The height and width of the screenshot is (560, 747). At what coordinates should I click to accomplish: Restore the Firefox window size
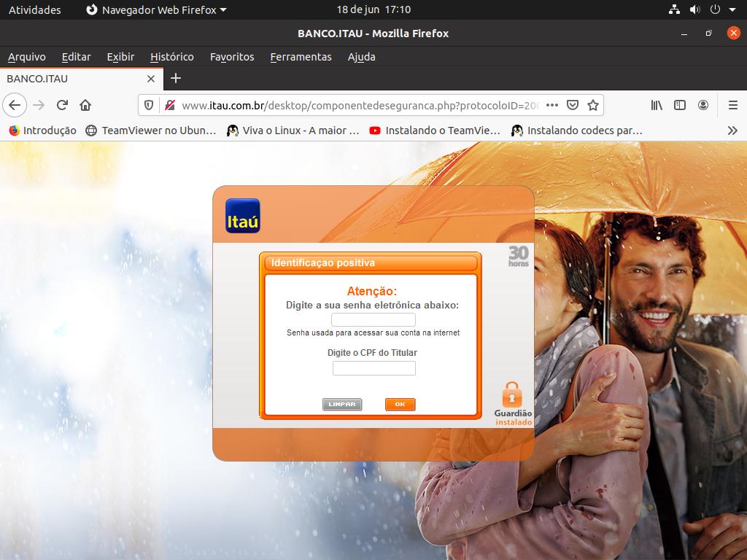click(709, 34)
